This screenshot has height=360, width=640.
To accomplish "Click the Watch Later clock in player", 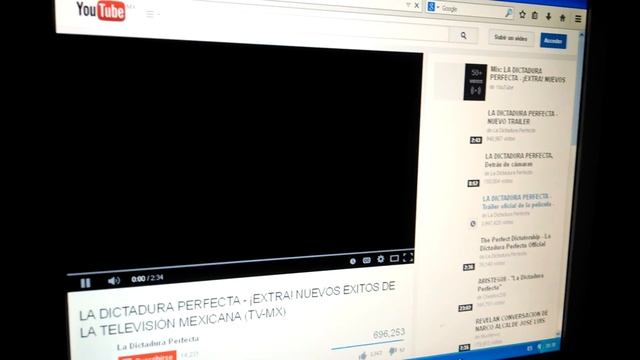I will pyautogui.click(x=353, y=261).
